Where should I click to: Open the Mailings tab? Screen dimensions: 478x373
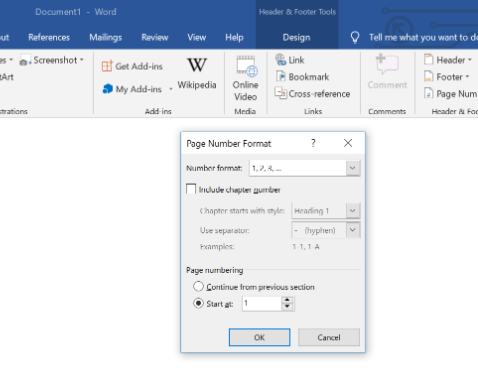point(106,37)
